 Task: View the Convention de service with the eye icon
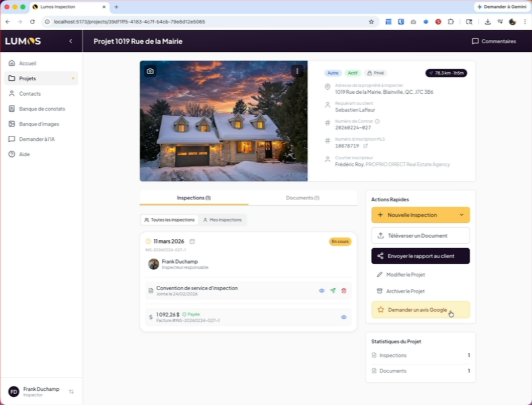point(322,291)
